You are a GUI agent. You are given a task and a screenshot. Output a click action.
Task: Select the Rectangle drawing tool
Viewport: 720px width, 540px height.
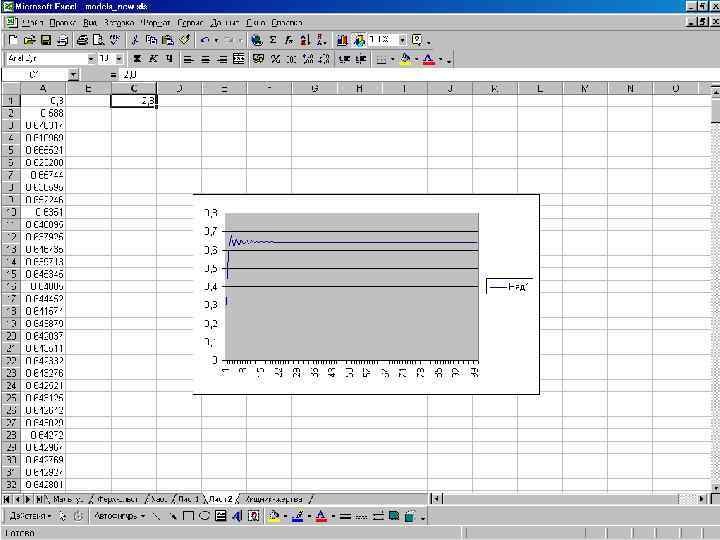click(x=188, y=516)
